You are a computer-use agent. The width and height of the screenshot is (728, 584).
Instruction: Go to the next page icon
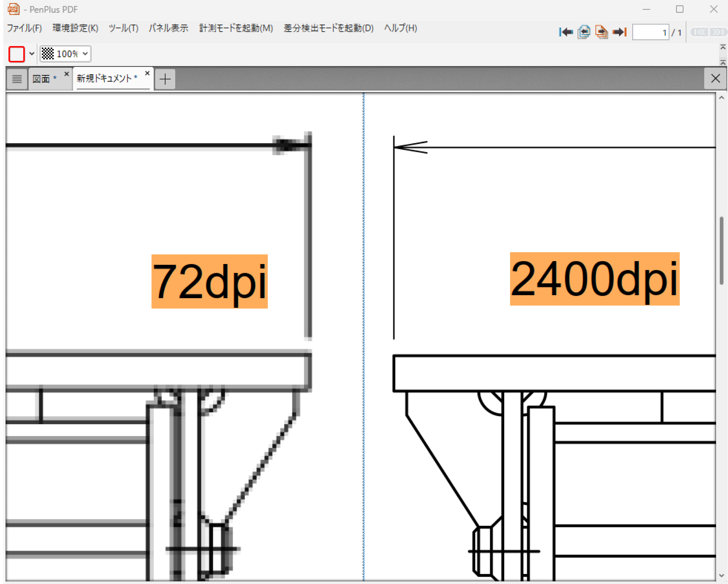tap(601, 32)
